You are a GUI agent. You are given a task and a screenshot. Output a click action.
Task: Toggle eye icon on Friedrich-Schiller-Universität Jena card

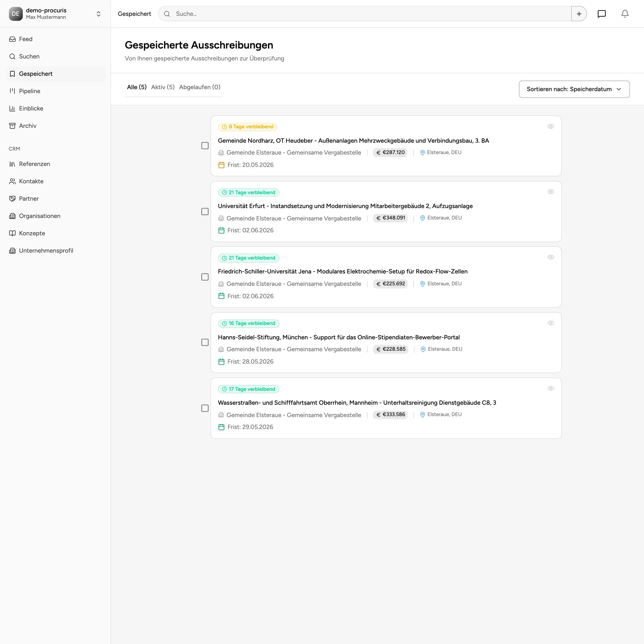tap(551, 257)
